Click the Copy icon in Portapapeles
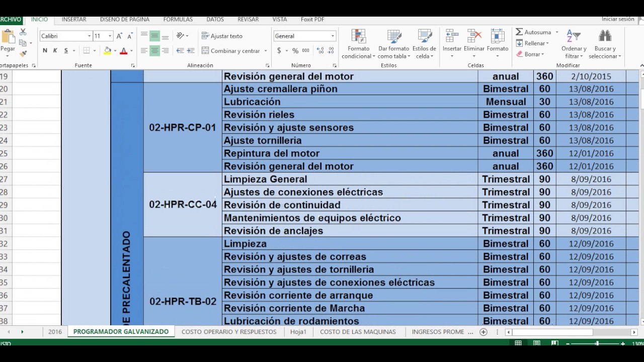644x362 pixels. pyautogui.click(x=23, y=43)
